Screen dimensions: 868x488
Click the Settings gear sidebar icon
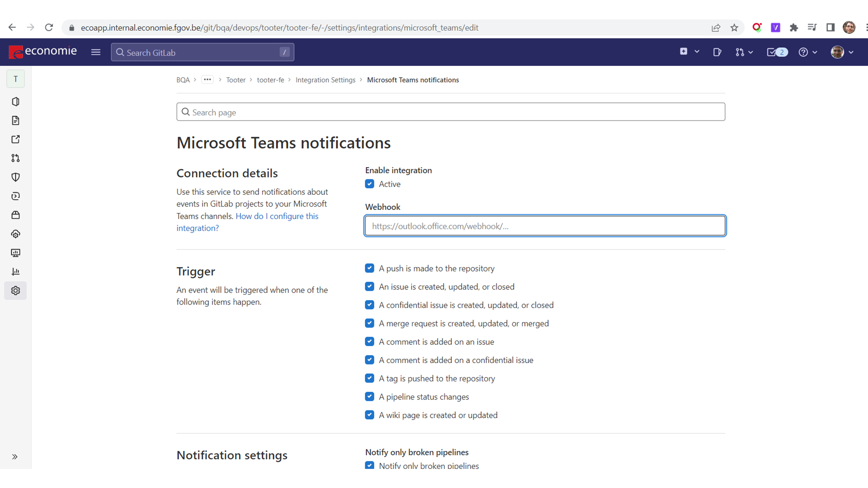[x=16, y=291]
